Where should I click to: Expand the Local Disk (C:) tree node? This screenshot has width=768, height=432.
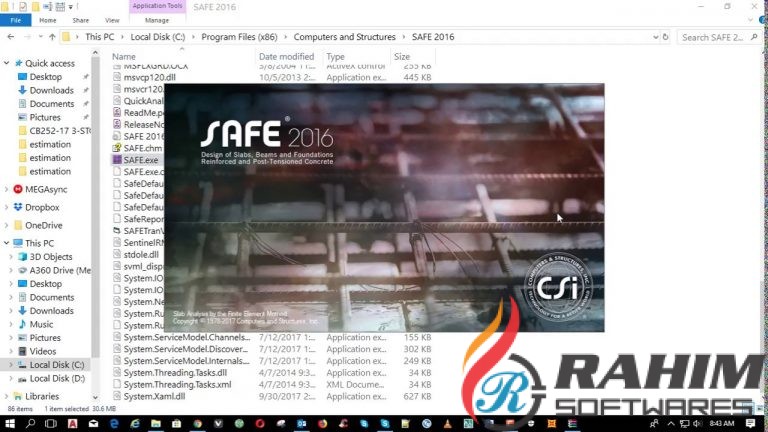(x=11, y=365)
